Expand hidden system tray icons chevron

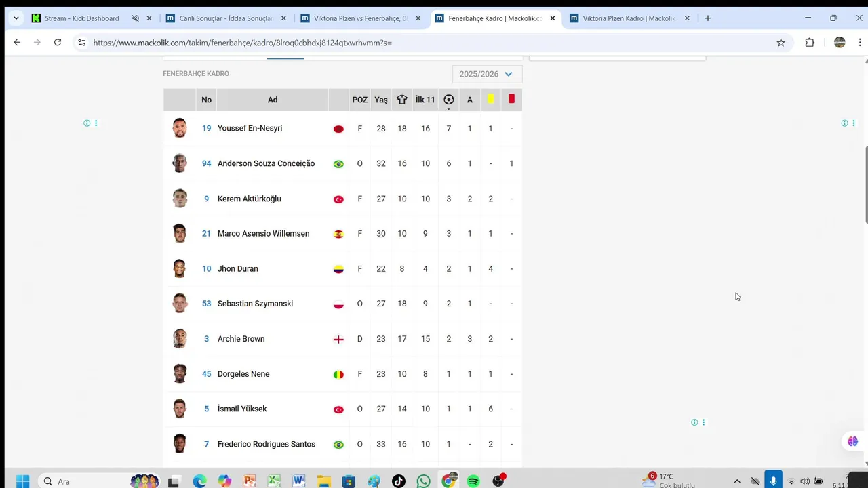pyautogui.click(x=738, y=481)
